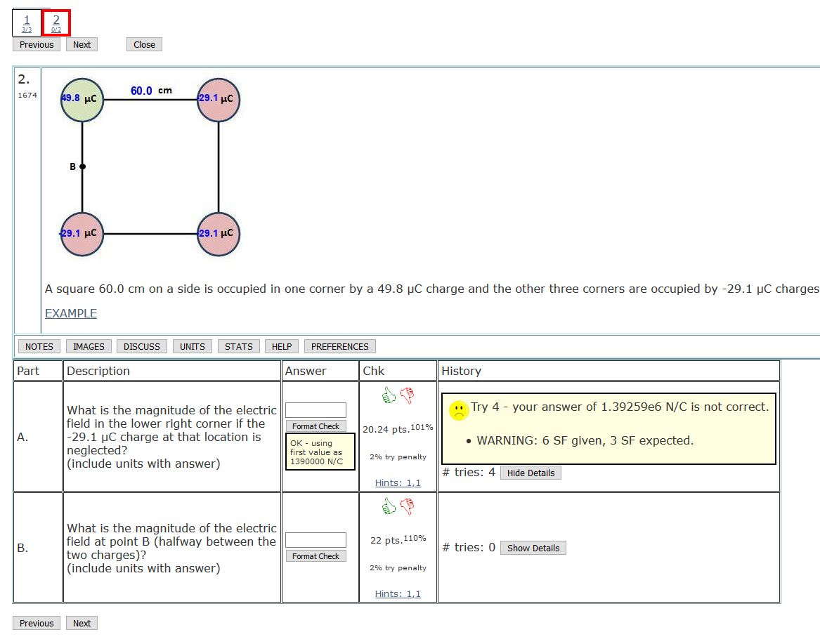This screenshot has height=644, width=820.
Task: Open Hints link for Part A
Action: pos(398,483)
